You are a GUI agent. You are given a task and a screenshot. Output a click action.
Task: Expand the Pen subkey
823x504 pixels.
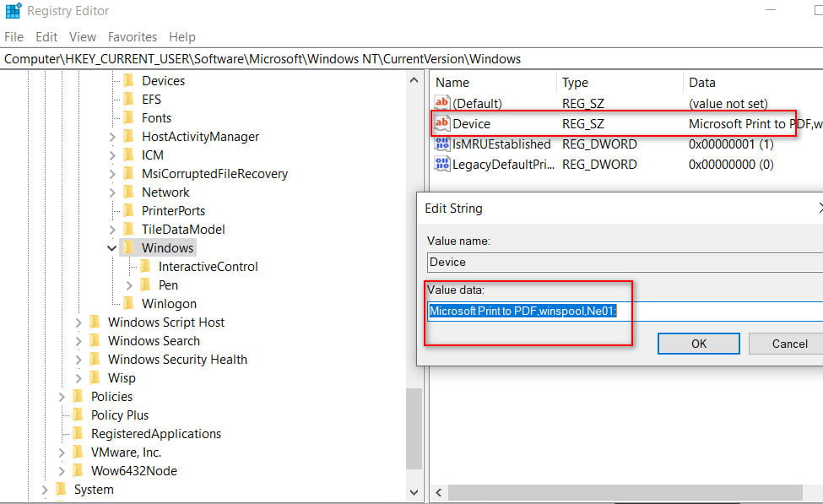click(x=129, y=285)
